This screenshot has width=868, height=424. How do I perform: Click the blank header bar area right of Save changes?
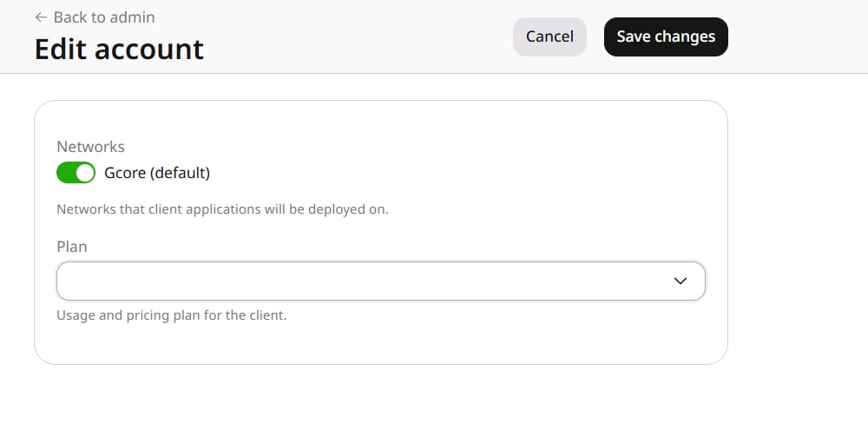point(797,36)
